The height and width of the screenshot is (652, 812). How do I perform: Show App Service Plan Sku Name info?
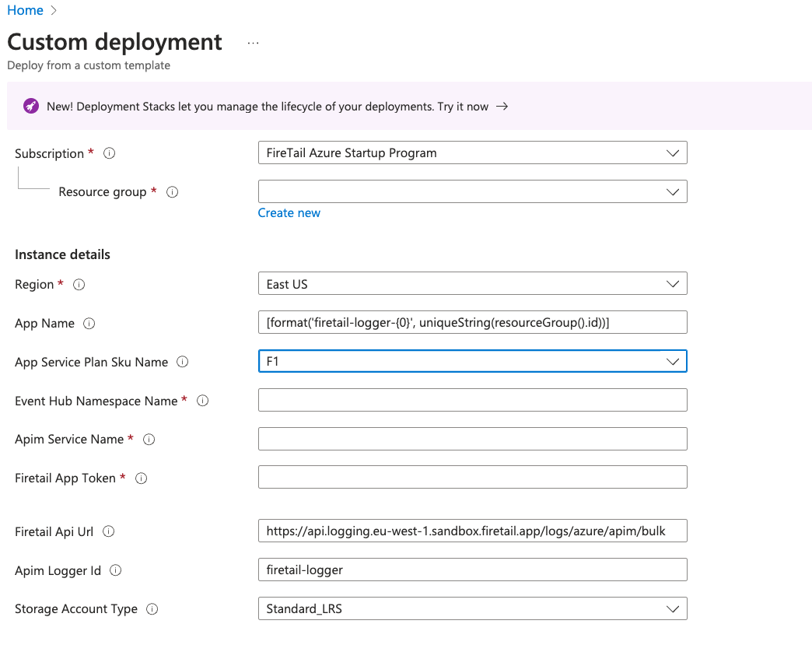[183, 362]
